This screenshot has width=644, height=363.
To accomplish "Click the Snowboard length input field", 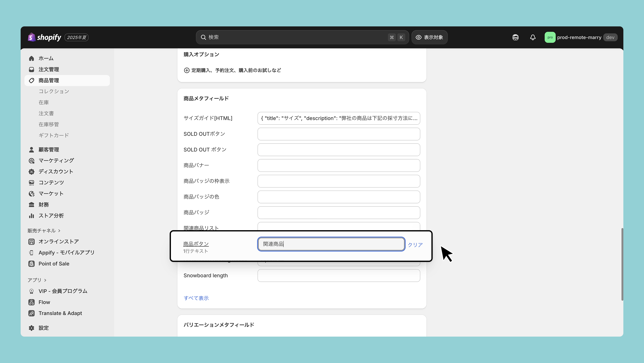I will point(339,276).
